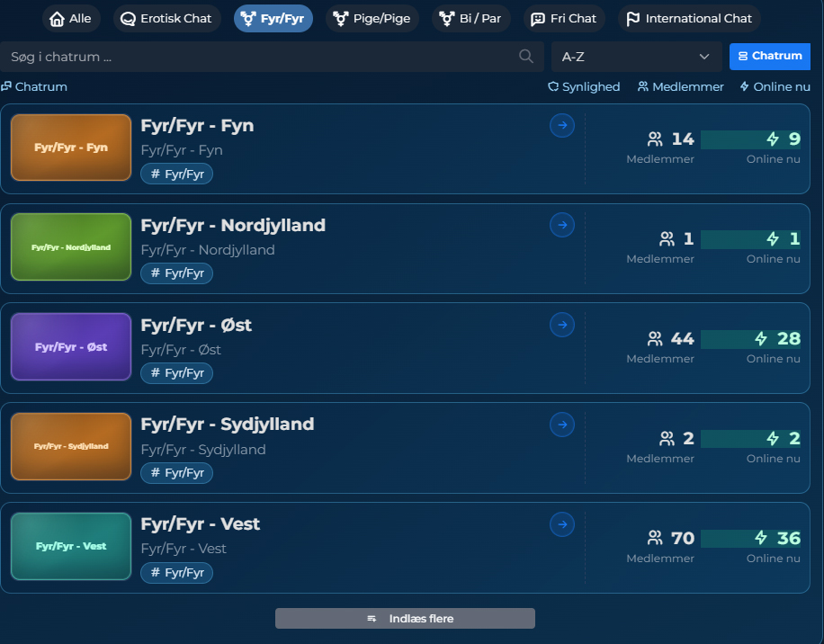
Task: Click the blue Chatrum button
Action: coord(769,56)
